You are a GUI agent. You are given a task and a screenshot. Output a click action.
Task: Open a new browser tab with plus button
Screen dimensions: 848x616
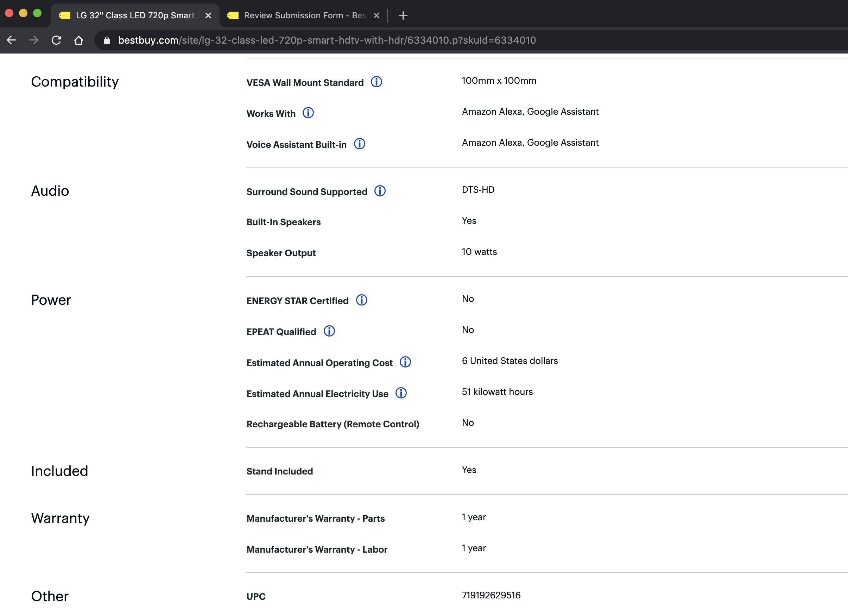pos(403,15)
